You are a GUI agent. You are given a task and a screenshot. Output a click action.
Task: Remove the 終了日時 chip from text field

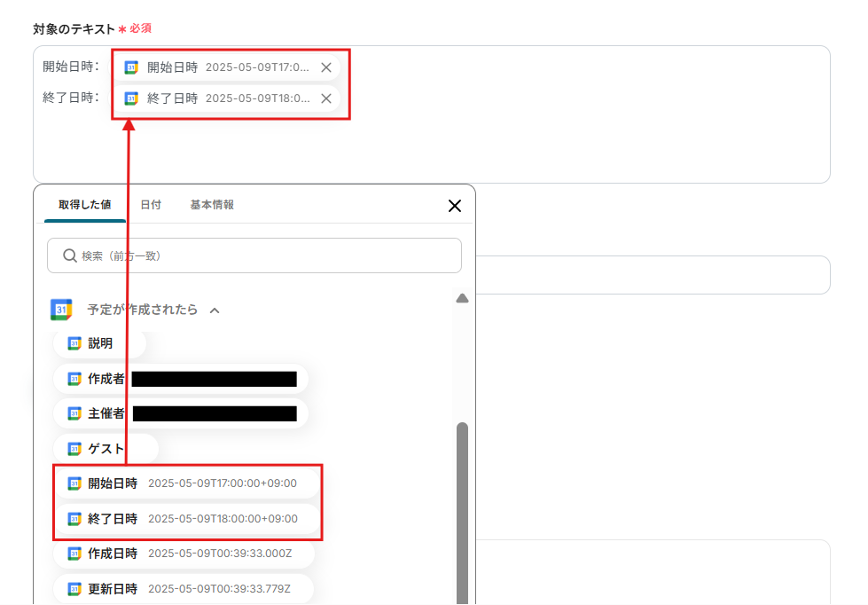coord(326,98)
